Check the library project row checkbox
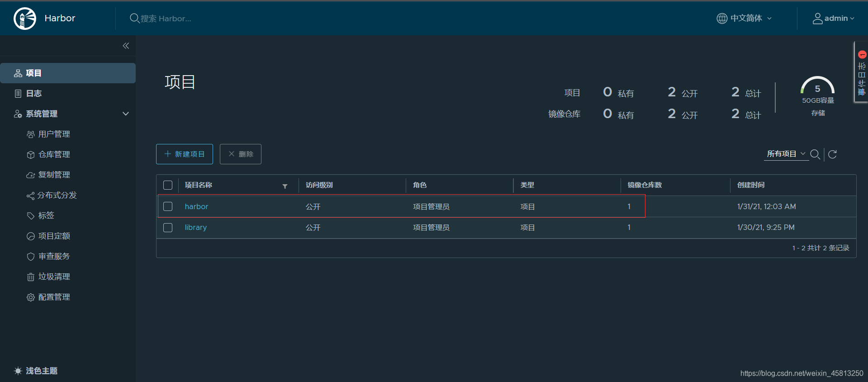868x382 pixels. 168,228
